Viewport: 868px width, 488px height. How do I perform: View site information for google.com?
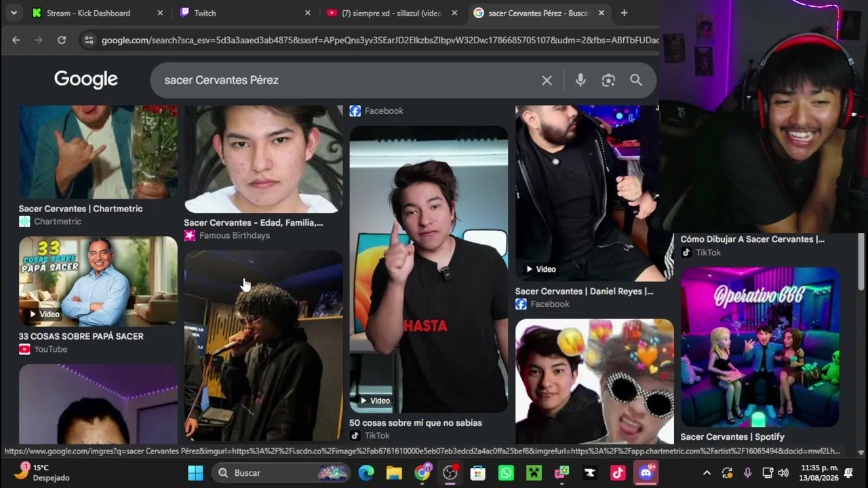[89, 40]
